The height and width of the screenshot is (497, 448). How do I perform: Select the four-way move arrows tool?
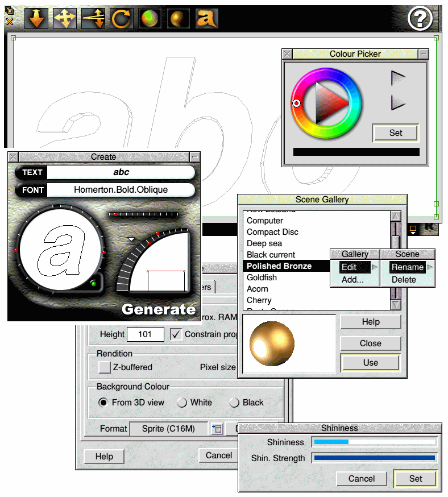[65, 18]
